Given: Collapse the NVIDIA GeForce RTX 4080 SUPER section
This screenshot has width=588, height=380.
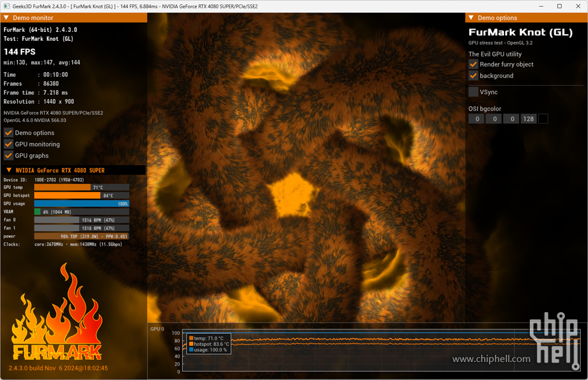Looking at the screenshot, I should (9, 170).
